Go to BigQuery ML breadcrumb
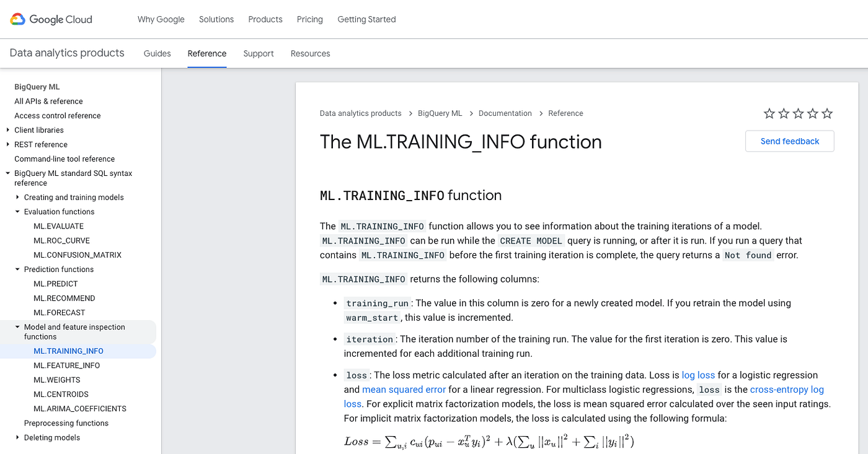The width and height of the screenshot is (868, 454). [440, 113]
